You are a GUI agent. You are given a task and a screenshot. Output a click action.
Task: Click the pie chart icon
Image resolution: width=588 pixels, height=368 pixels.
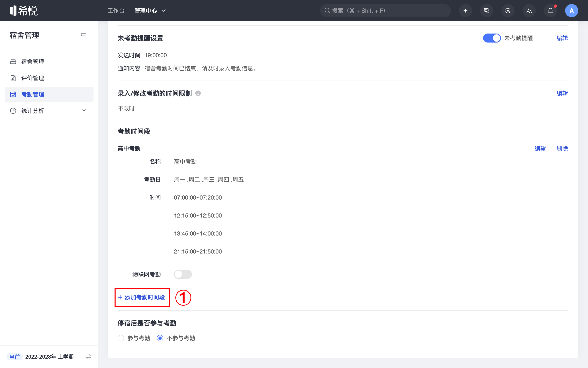(x=13, y=111)
